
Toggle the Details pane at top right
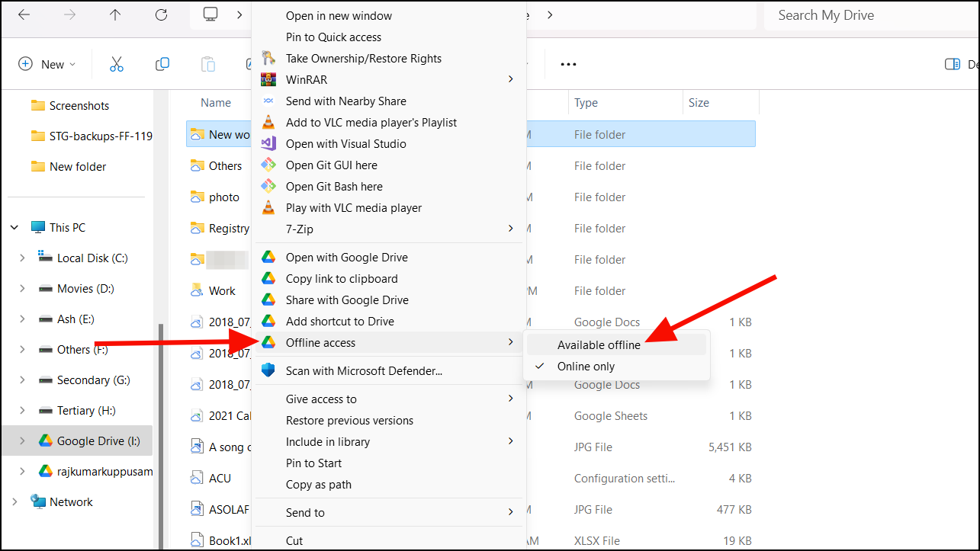953,64
